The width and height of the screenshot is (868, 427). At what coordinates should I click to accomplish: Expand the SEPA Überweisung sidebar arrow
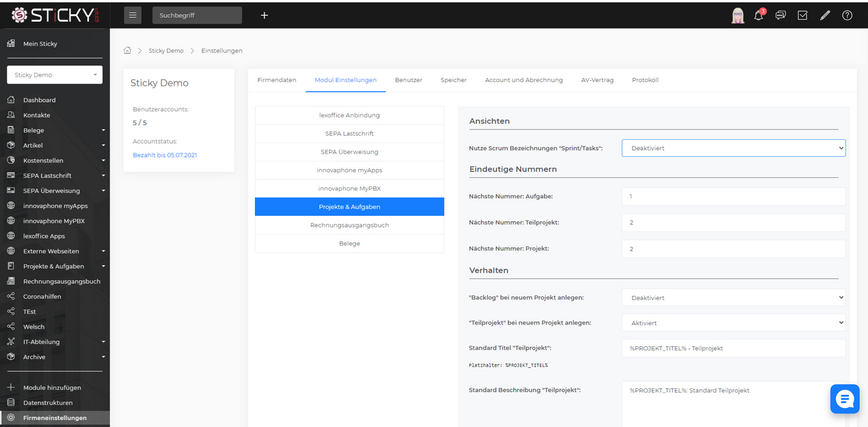[104, 191]
